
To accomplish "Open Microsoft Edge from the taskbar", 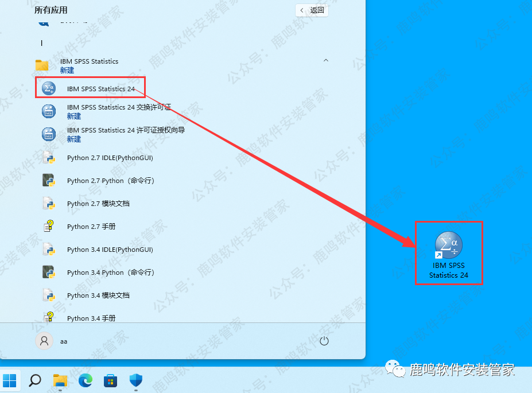I will [86, 380].
